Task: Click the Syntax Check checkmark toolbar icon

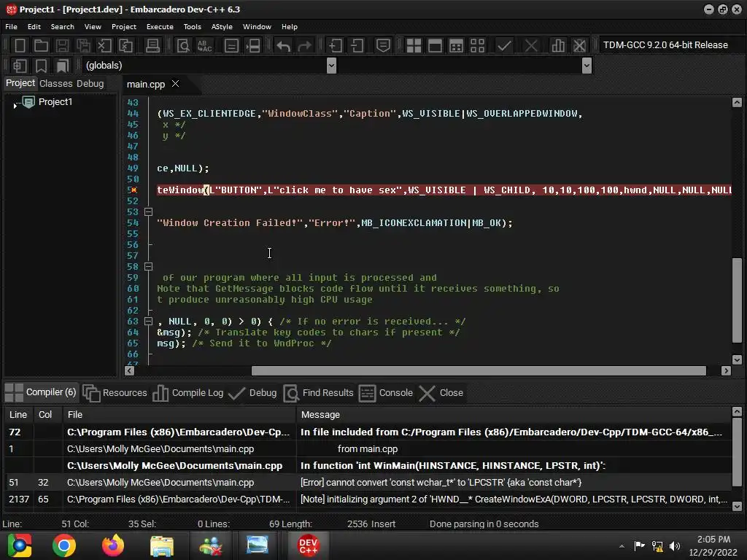Action: tap(504, 46)
